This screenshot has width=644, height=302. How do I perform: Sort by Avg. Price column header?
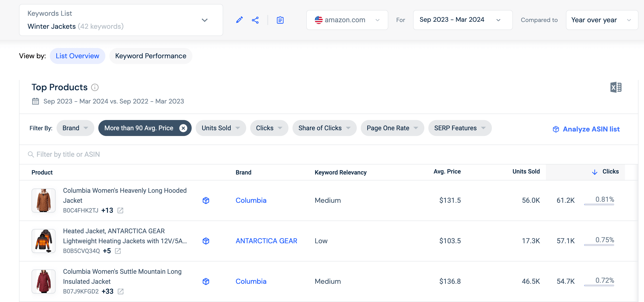coord(447,171)
